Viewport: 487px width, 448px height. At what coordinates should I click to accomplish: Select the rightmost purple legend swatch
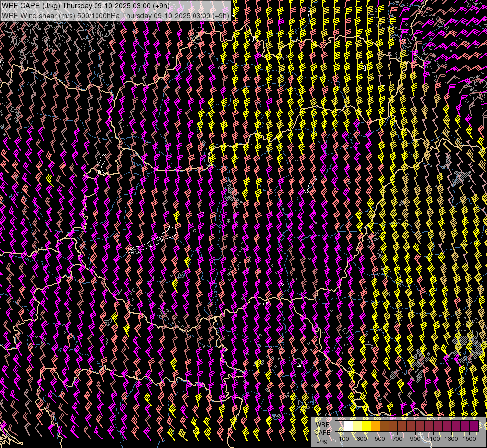point(474,426)
